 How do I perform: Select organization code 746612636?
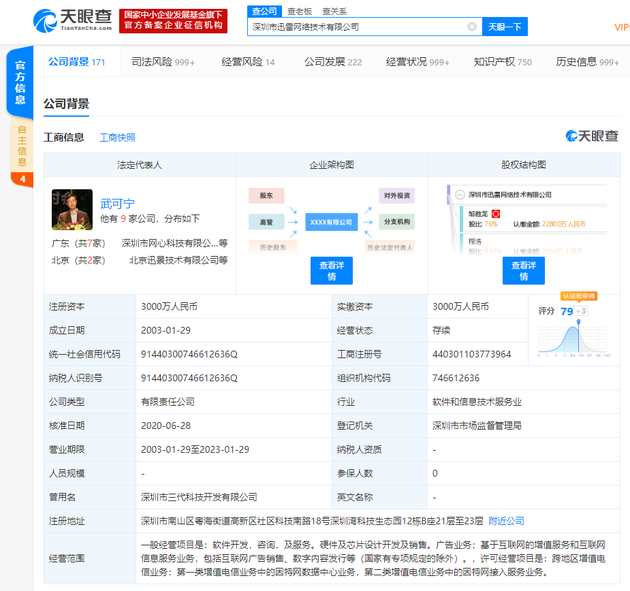coord(456,378)
